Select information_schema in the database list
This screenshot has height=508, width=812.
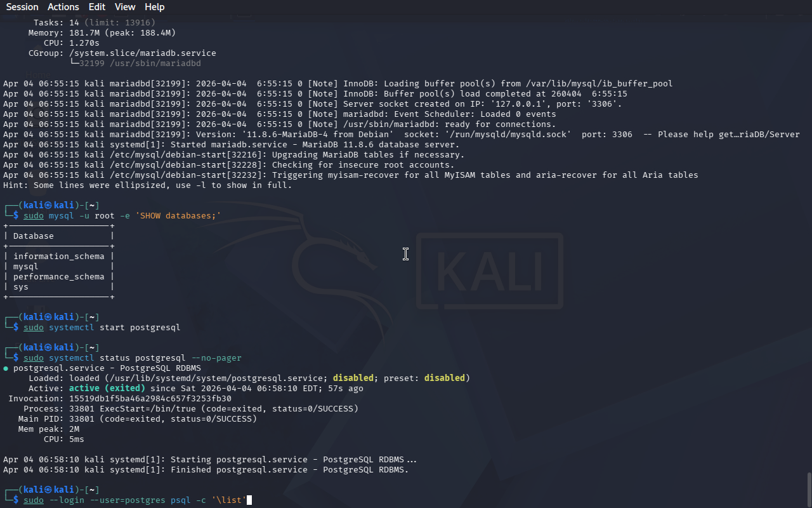[x=58, y=257]
